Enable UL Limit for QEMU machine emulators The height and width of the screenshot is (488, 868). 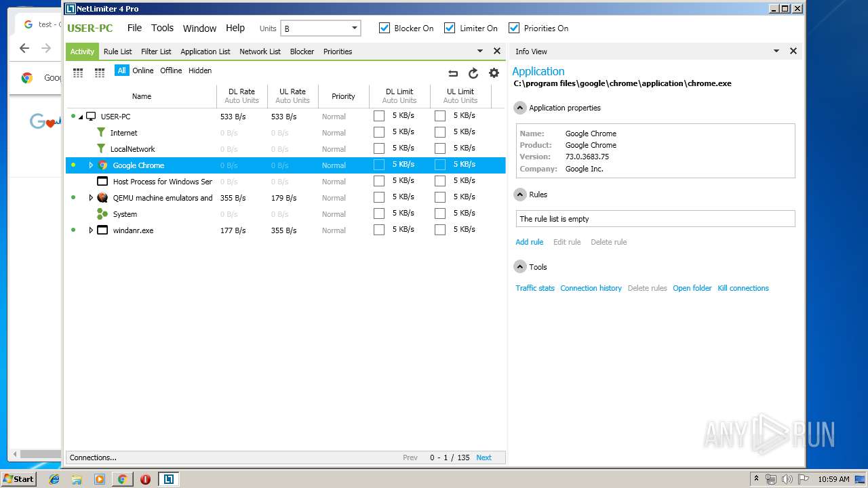[440, 197]
